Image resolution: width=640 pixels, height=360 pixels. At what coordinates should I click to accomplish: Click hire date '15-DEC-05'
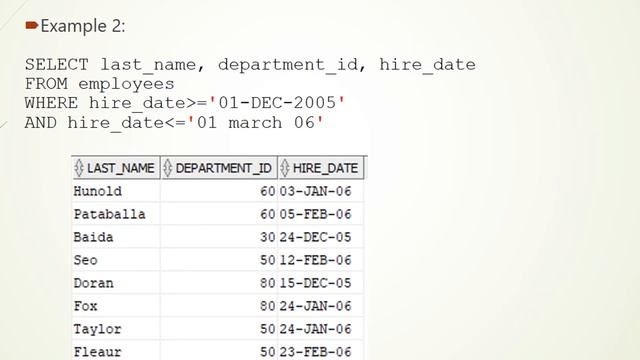[316, 283]
